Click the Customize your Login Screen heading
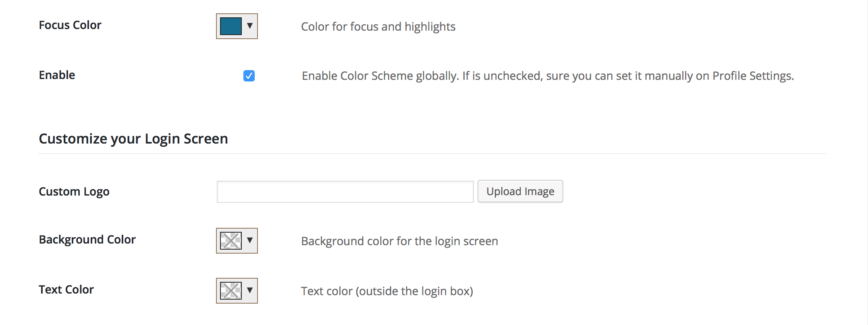This screenshot has height=325, width=868. (x=133, y=139)
